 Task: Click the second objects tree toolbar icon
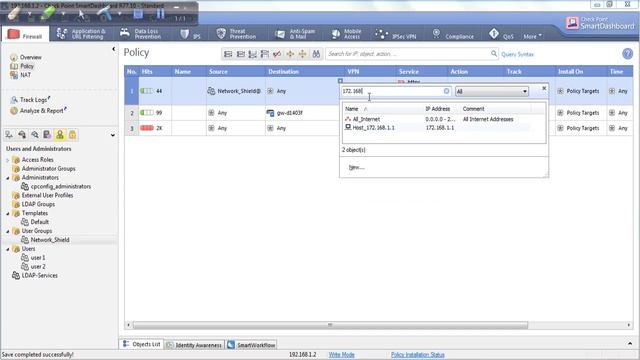(22, 135)
